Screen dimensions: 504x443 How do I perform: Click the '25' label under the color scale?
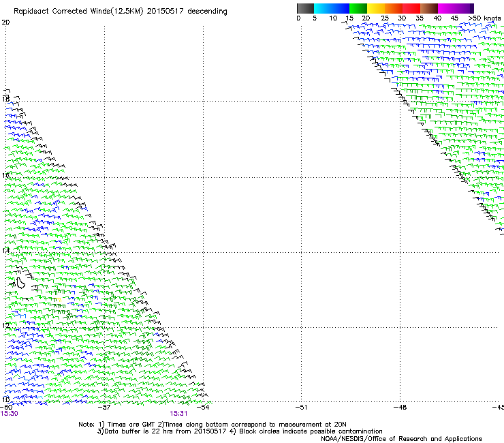tap(384, 18)
